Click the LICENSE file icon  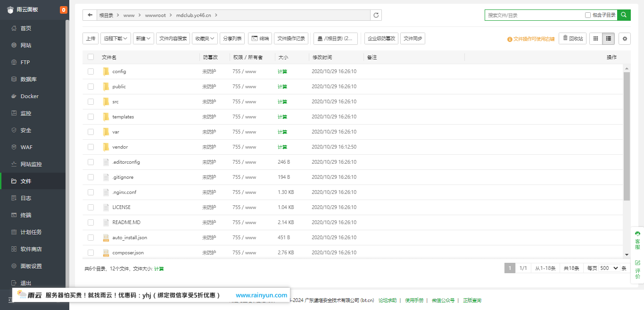[106, 208]
